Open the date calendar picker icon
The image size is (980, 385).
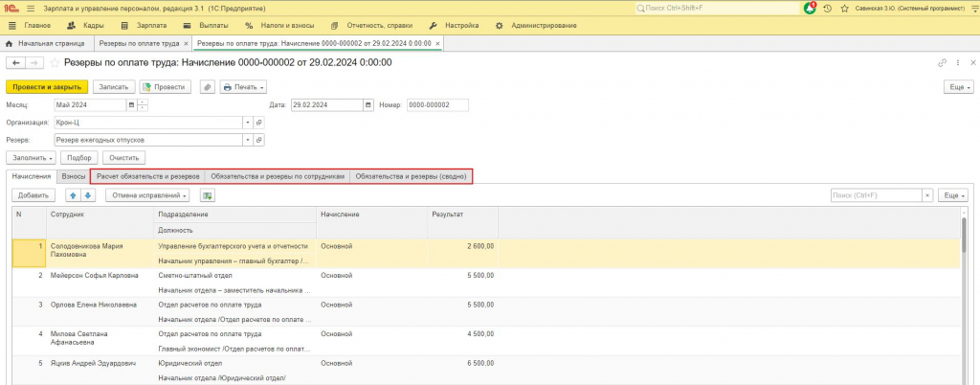tap(368, 105)
